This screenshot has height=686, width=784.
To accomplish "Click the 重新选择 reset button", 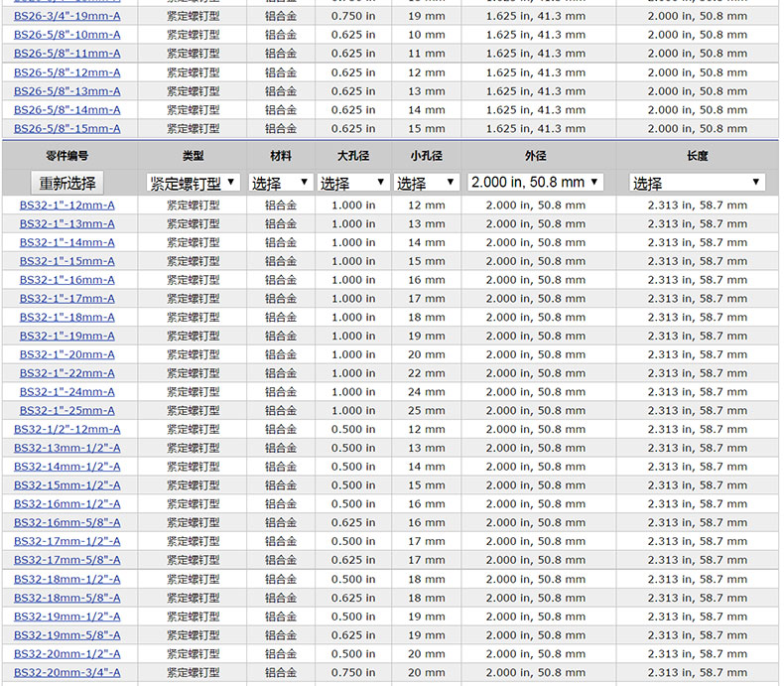I will click(67, 183).
